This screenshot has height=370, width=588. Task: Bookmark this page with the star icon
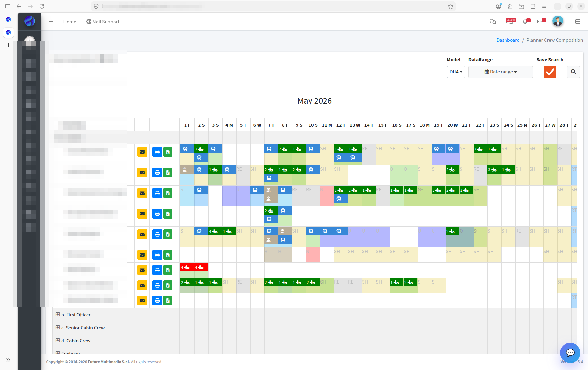(450, 6)
